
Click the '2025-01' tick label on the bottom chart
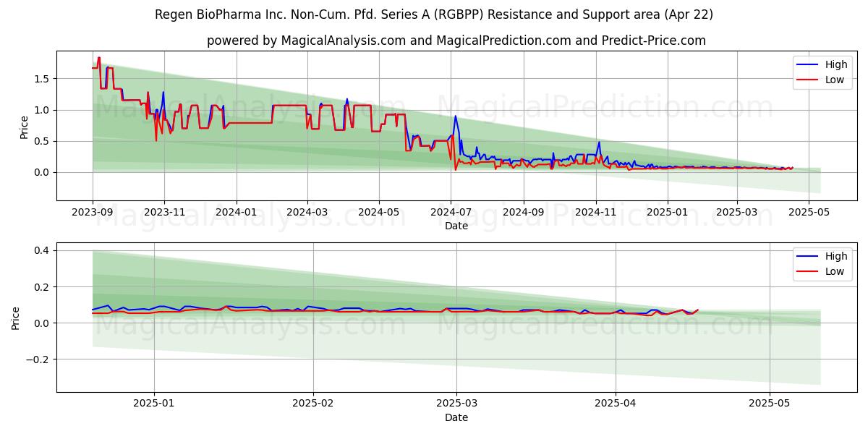coord(153,404)
